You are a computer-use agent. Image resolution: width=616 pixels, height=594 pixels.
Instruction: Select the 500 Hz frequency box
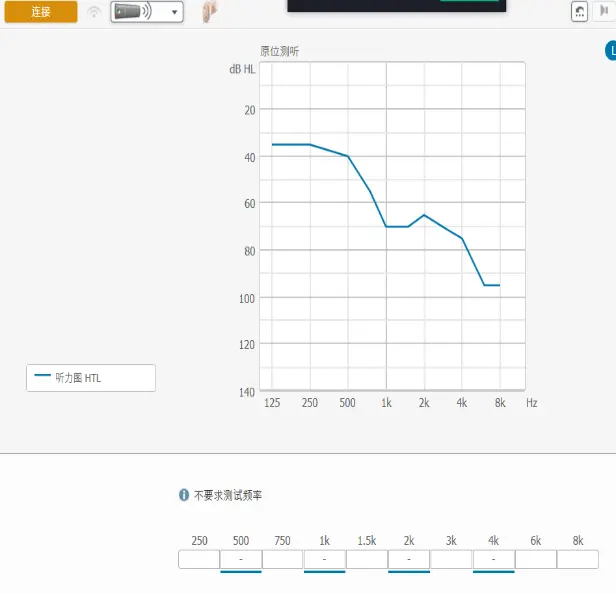click(x=241, y=559)
